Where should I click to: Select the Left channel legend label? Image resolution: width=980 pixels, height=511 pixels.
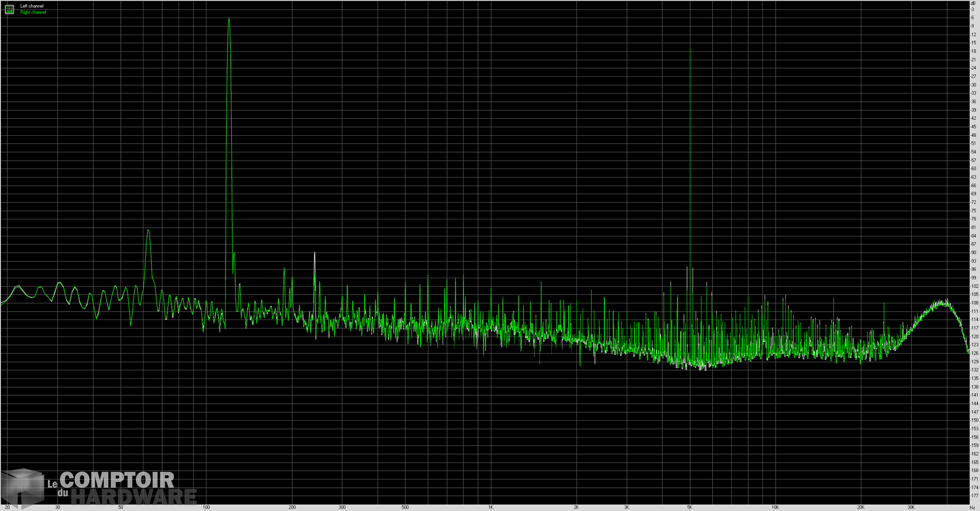32,6
